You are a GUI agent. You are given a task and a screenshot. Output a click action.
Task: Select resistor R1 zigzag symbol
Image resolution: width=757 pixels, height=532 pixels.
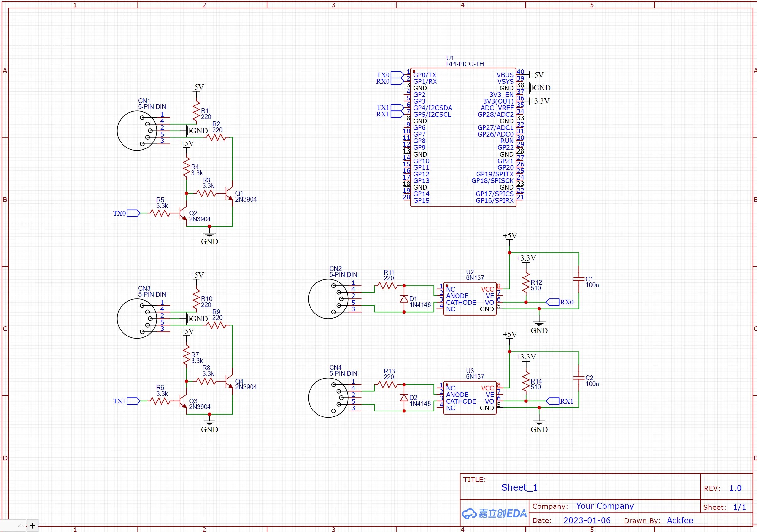(196, 111)
